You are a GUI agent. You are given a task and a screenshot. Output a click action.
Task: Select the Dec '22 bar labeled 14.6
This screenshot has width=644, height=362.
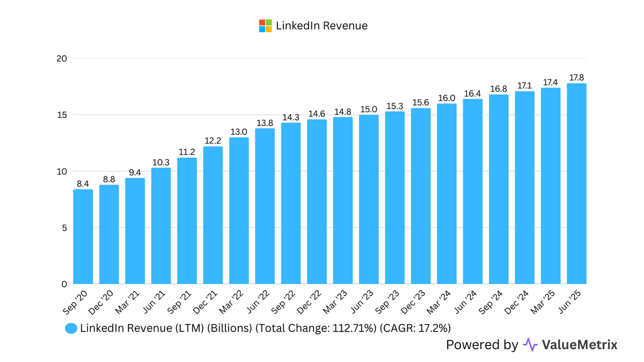click(317, 202)
